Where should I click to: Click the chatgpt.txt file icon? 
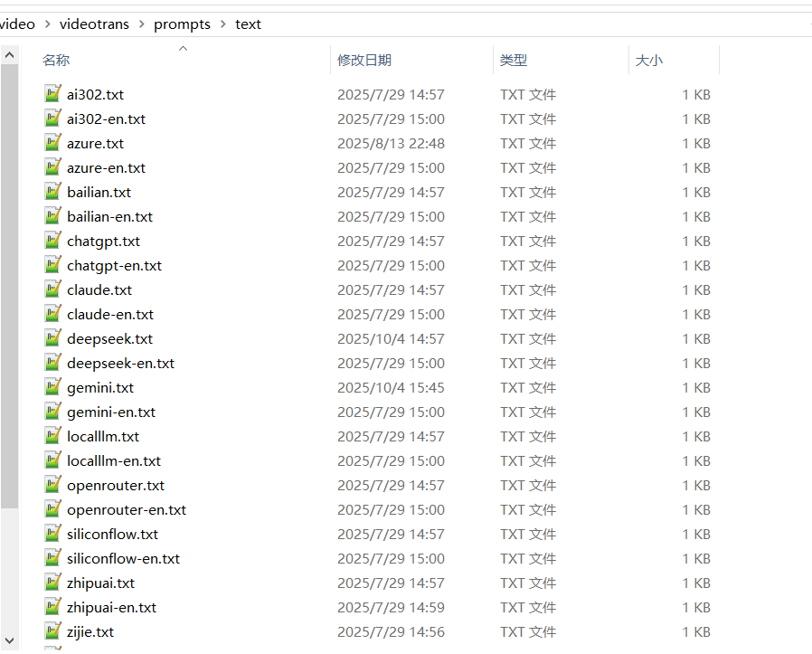52,241
